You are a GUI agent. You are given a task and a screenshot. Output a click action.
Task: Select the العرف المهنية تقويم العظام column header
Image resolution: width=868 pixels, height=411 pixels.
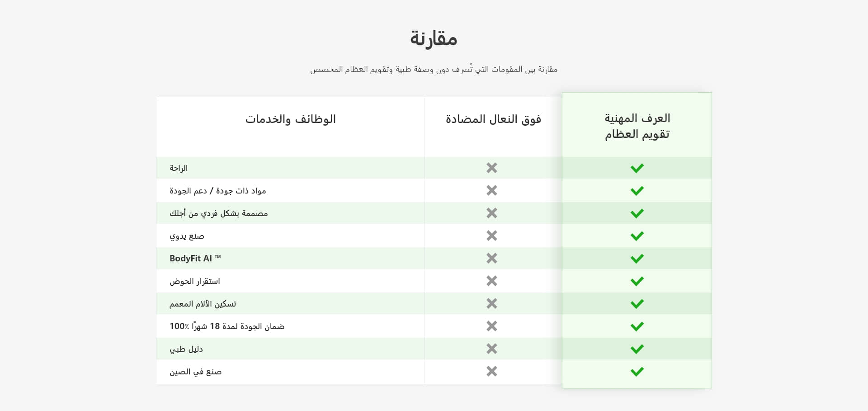[x=637, y=126]
